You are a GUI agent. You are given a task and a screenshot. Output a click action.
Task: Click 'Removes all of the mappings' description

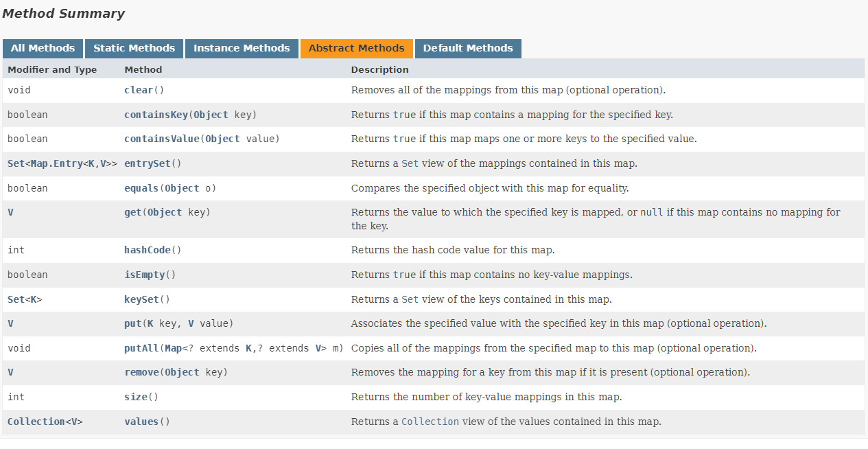coord(508,90)
